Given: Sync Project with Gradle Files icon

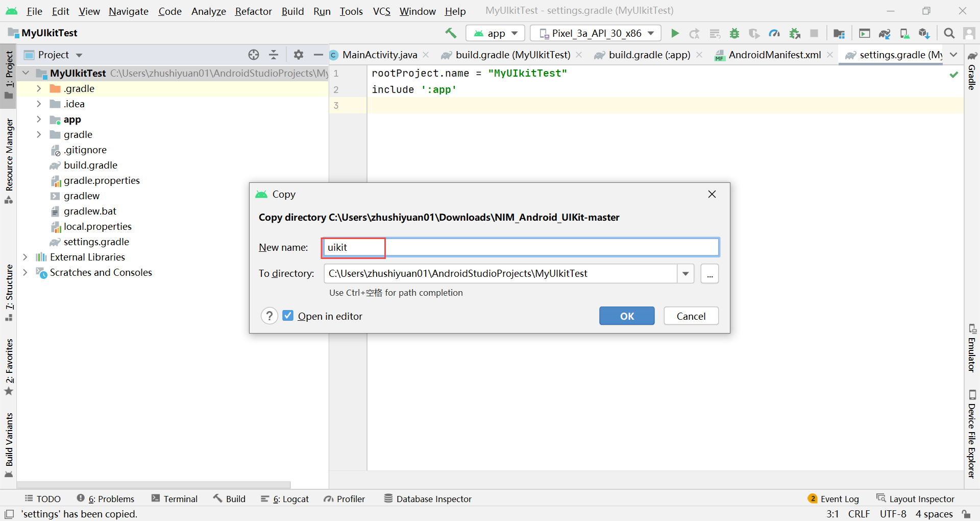Looking at the screenshot, I should 885,33.
